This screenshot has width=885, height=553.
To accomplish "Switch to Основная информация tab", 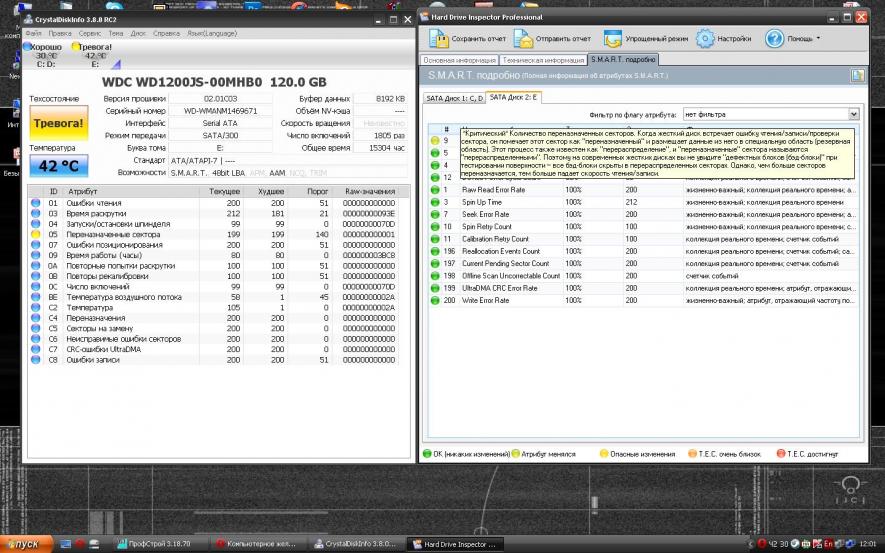I will tap(459, 60).
